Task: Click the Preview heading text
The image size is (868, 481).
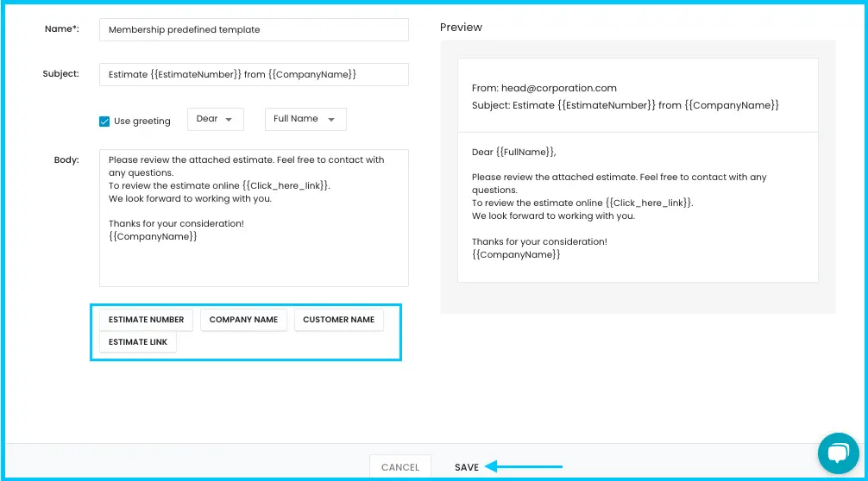Action: (x=461, y=27)
